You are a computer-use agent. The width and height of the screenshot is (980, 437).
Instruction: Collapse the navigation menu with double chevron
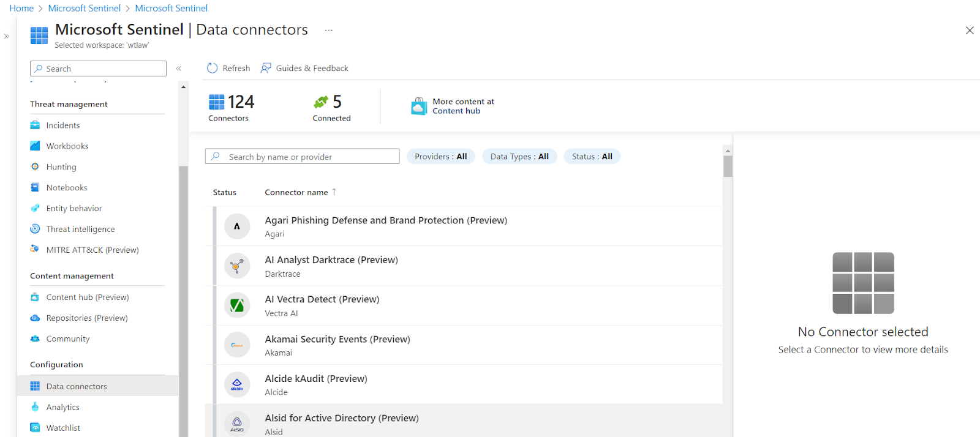(179, 69)
